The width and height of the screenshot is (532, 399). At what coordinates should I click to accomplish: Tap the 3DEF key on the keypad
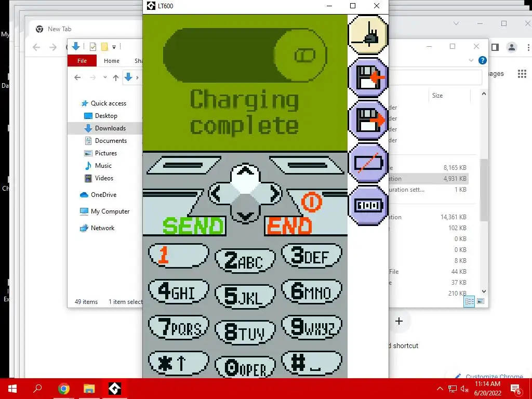click(x=312, y=255)
